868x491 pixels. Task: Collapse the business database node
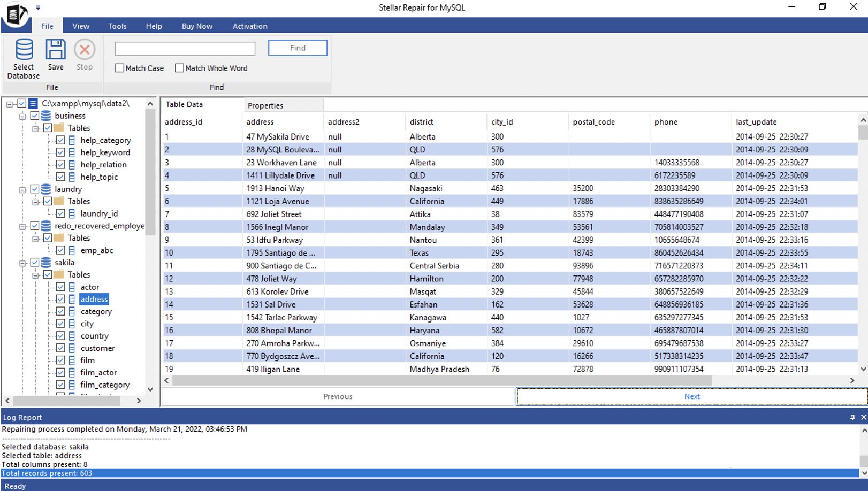point(21,116)
